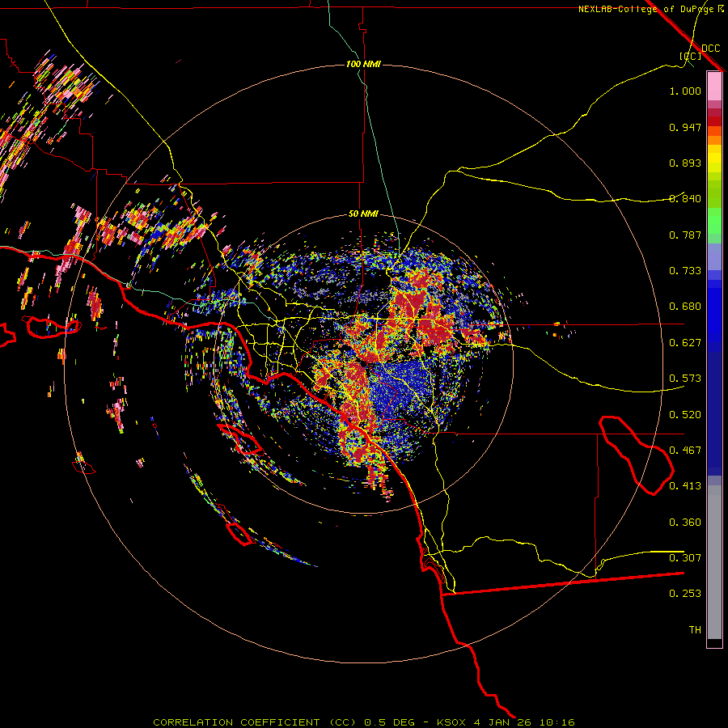Select the 0.893 scale label
The width and height of the screenshot is (728, 728).
(685, 163)
